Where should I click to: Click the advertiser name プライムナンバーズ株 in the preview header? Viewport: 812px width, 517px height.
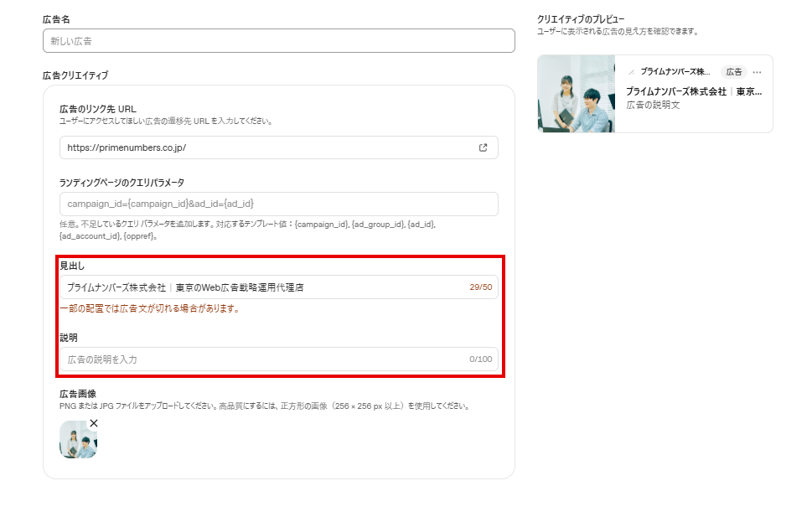675,72
